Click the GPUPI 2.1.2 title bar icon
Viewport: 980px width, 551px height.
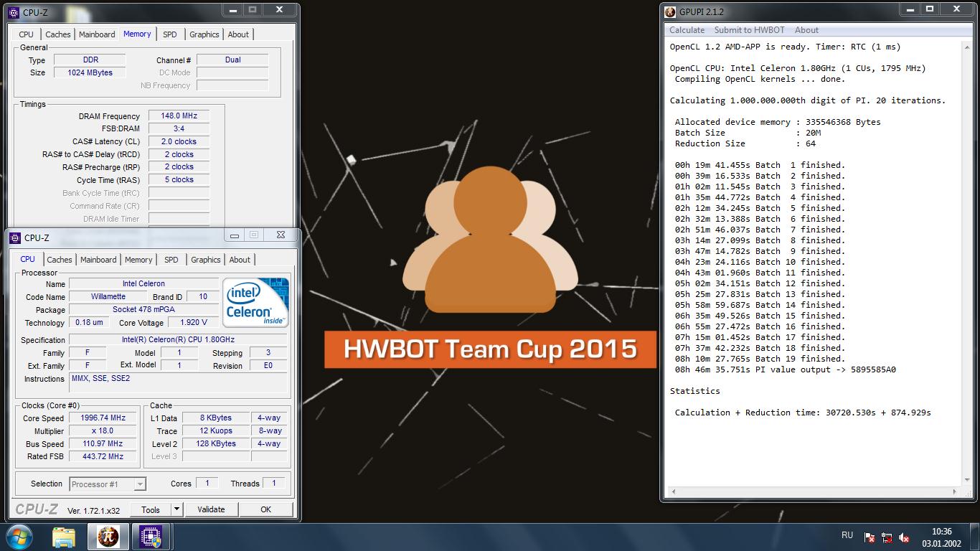[670, 11]
